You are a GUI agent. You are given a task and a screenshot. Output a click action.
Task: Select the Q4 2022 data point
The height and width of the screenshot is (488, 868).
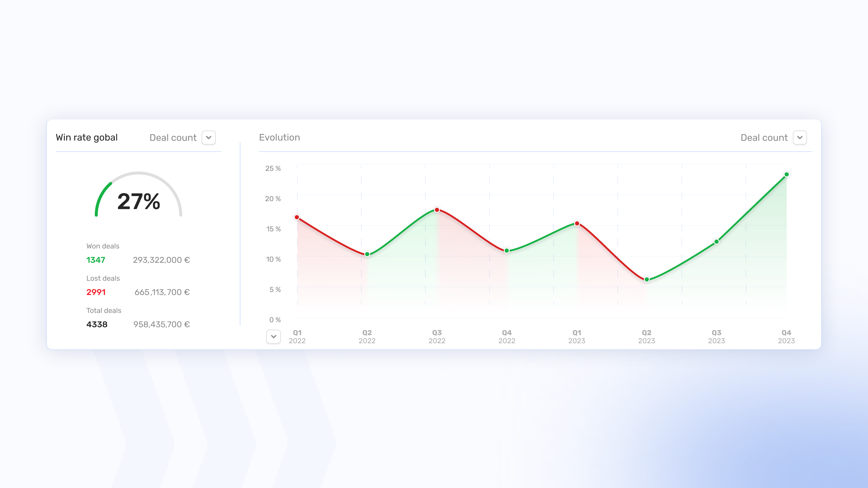(x=506, y=251)
